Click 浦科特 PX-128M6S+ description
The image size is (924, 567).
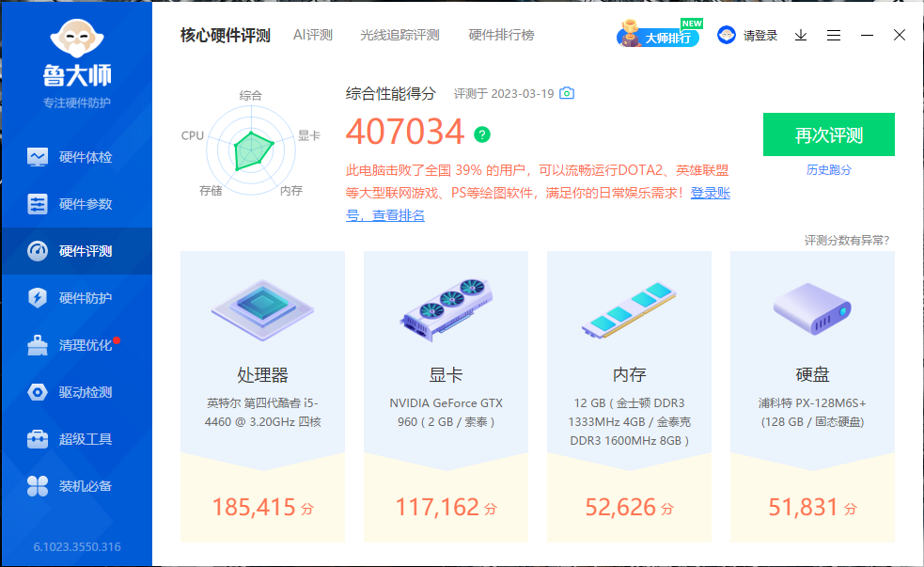pos(813,413)
